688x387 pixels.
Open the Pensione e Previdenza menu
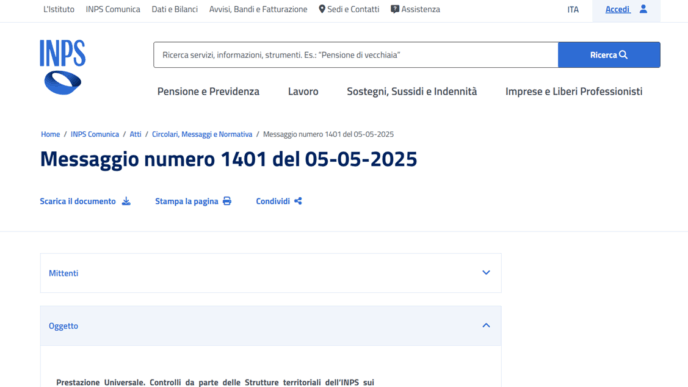coord(208,91)
